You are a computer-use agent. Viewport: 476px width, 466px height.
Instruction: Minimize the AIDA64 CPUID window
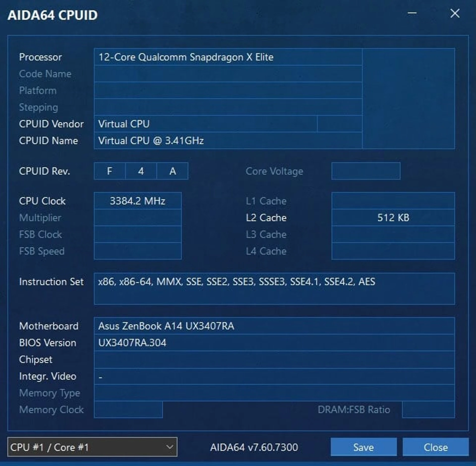click(412, 13)
